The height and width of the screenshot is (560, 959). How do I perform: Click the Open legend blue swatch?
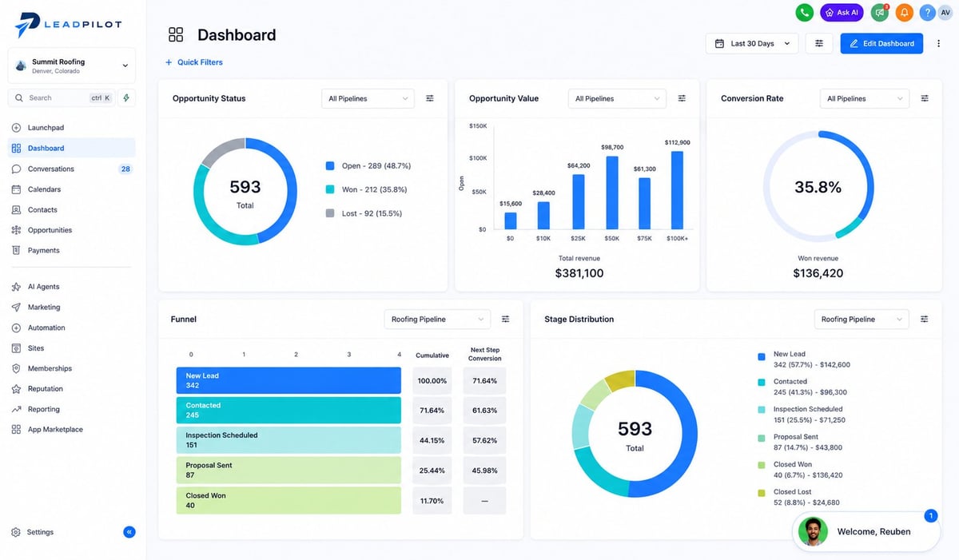click(330, 165)
